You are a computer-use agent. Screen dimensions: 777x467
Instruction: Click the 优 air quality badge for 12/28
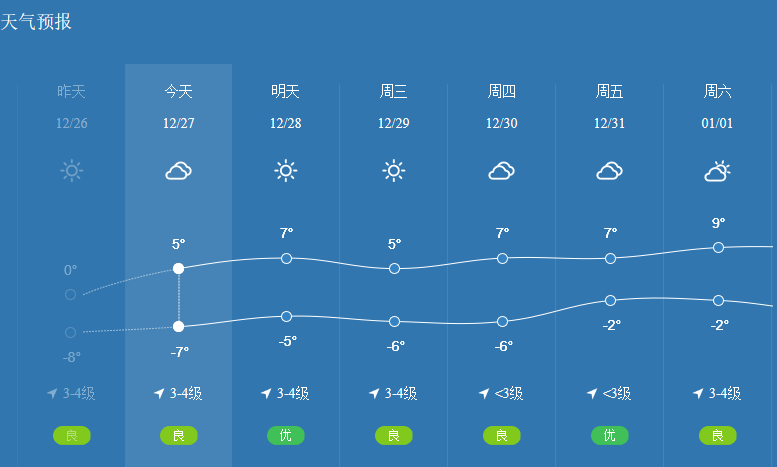[286, 435]
